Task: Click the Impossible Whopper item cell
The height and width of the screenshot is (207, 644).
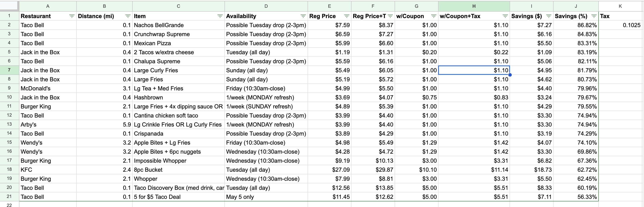Action: coord(178,161)
